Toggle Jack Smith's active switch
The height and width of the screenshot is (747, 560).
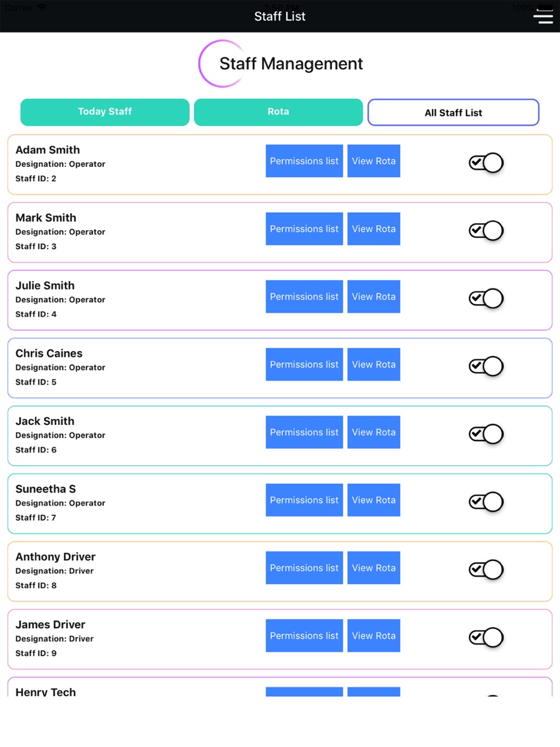486,434
